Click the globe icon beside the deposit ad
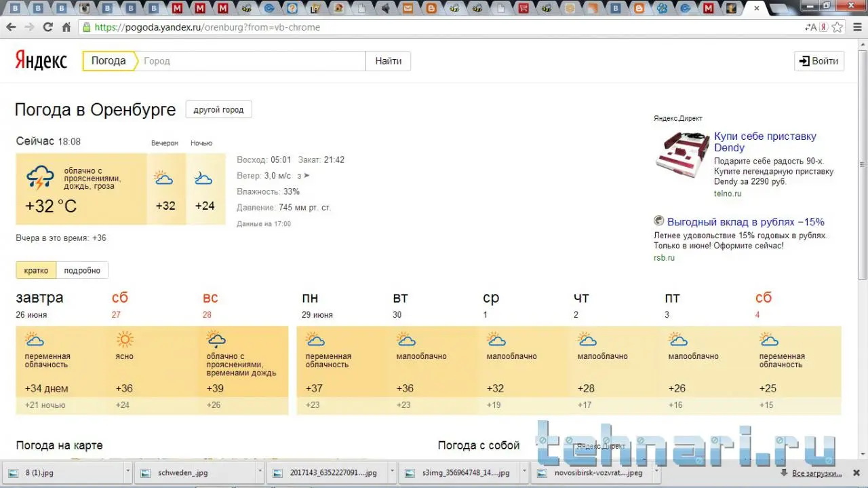 (x=658, y=221)
